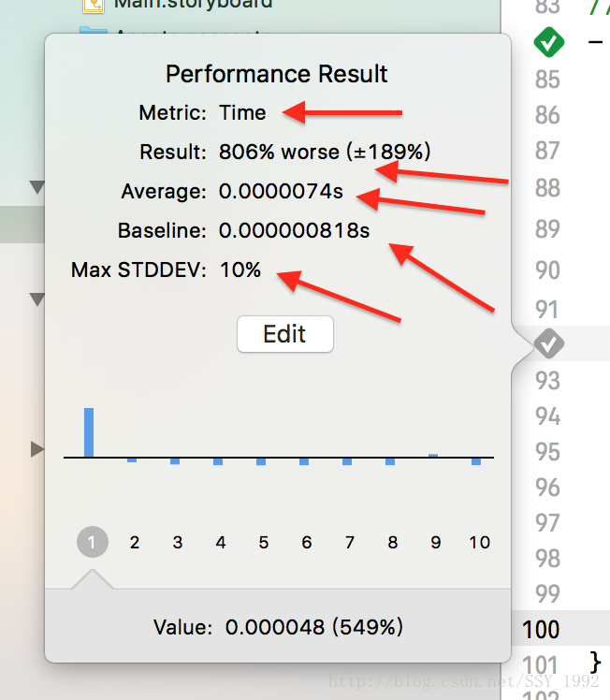Click line number 100 in gutter
The width and height of the screenshot is (610, 700).
[541, 630]
